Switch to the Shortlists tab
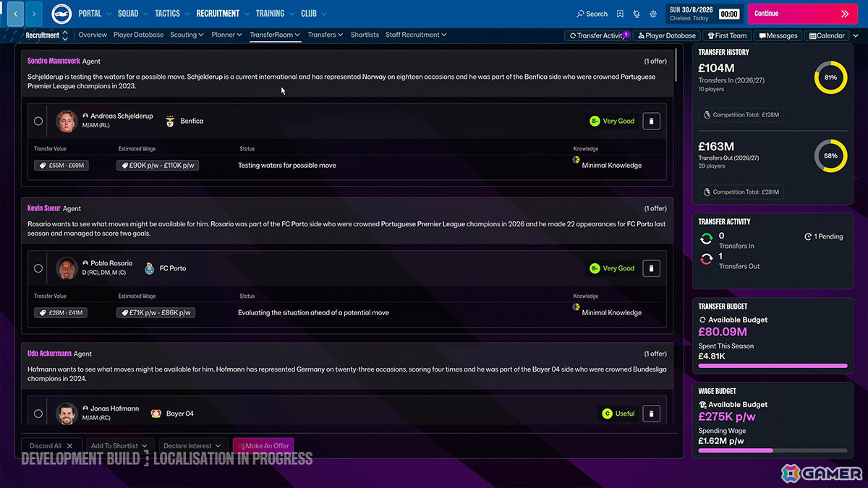The image size is (868, 488). point(365,35)
